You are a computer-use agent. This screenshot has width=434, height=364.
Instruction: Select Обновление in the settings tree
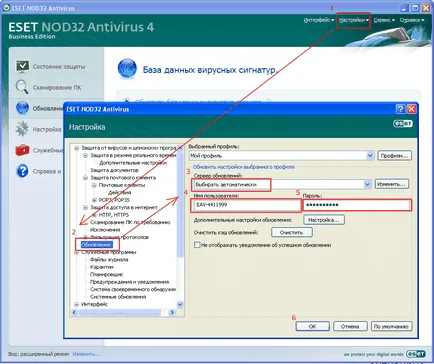(96, 245)
